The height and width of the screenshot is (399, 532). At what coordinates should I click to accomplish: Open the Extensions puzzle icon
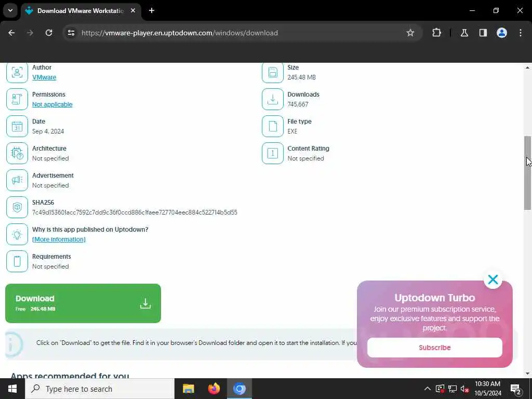(x=436, y=33)
